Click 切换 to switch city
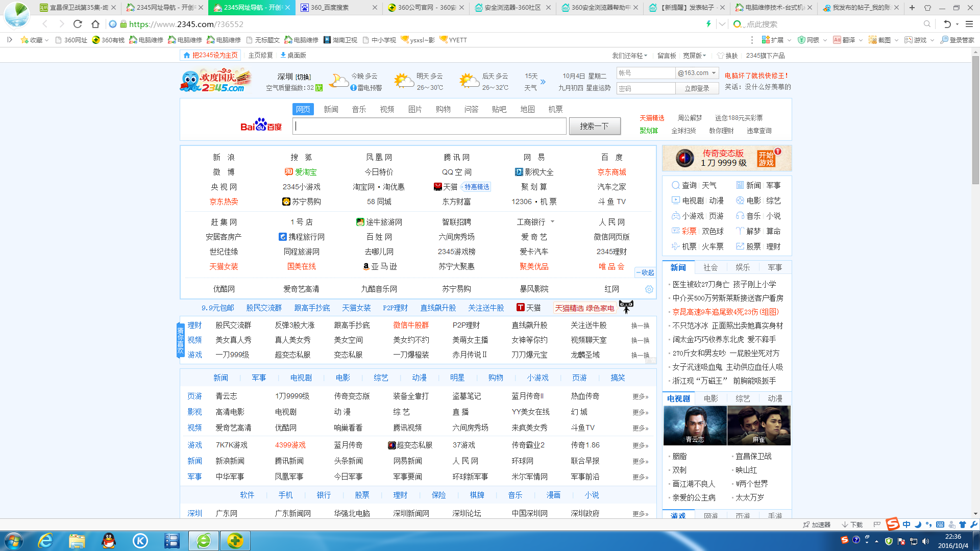The image size is (980, 551). (303, 77)
